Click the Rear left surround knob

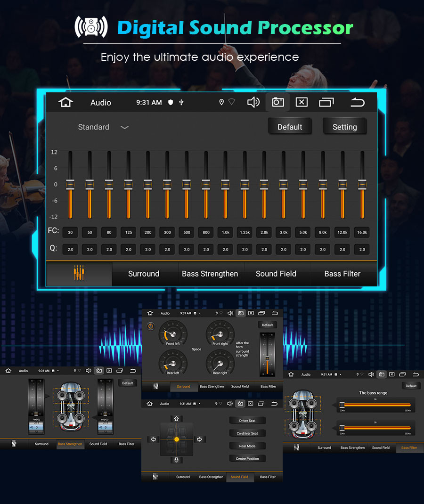(x=172, y=363)
